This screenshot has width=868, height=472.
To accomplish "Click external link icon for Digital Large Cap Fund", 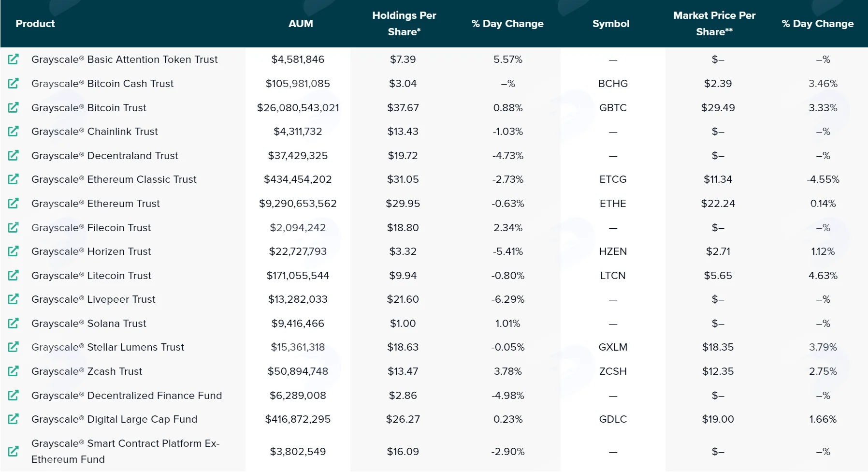I will 13,419.
